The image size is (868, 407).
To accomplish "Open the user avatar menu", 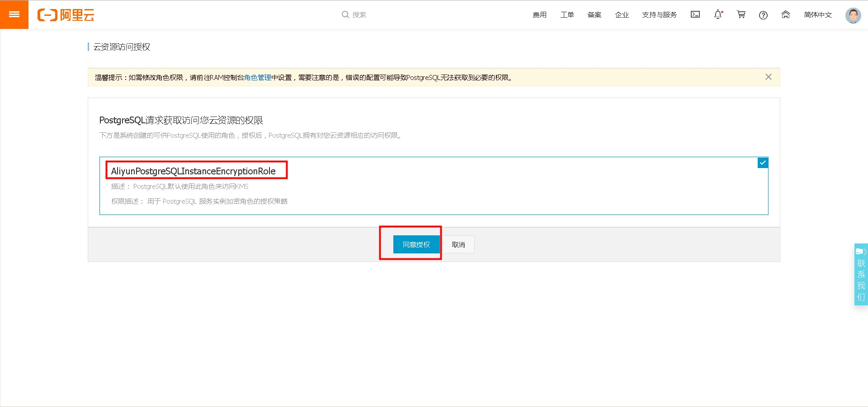I will [853, 15].
